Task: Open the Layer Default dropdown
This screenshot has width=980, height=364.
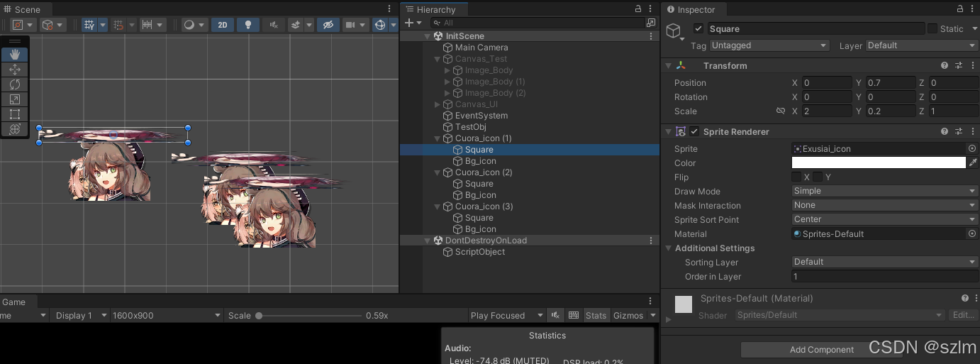Action: (x=921, y=45)
